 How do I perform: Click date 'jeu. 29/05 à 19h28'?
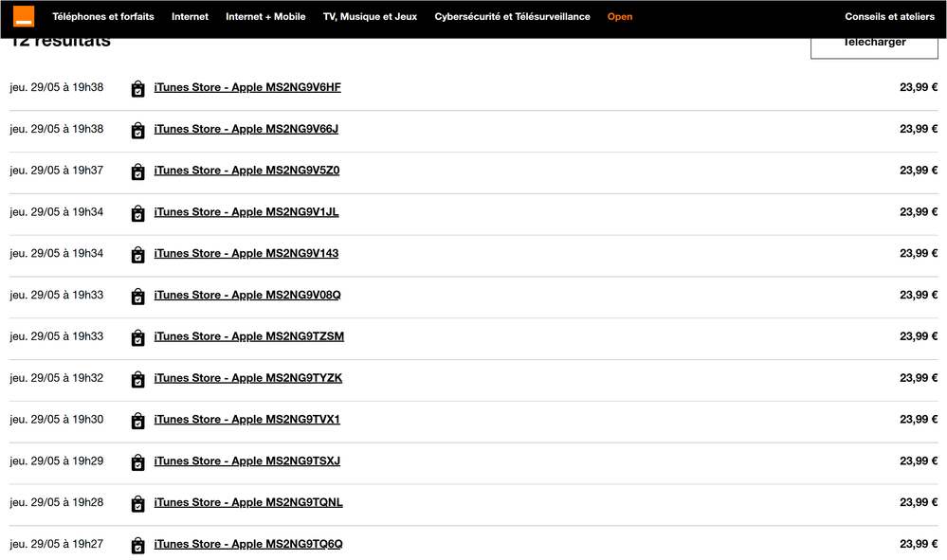pos(57,502)
